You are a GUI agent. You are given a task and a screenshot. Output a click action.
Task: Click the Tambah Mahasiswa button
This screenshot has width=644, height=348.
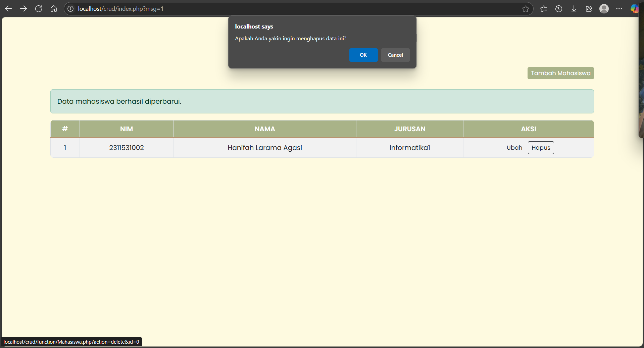tap(560, 73)
